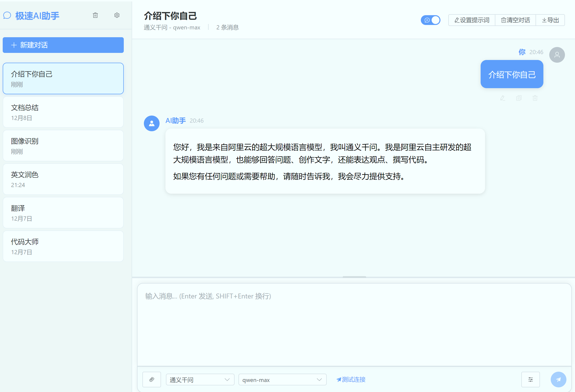Open the qwen-max model dropdown
This screenshot has height=392, width=575.
coord(282,380)
